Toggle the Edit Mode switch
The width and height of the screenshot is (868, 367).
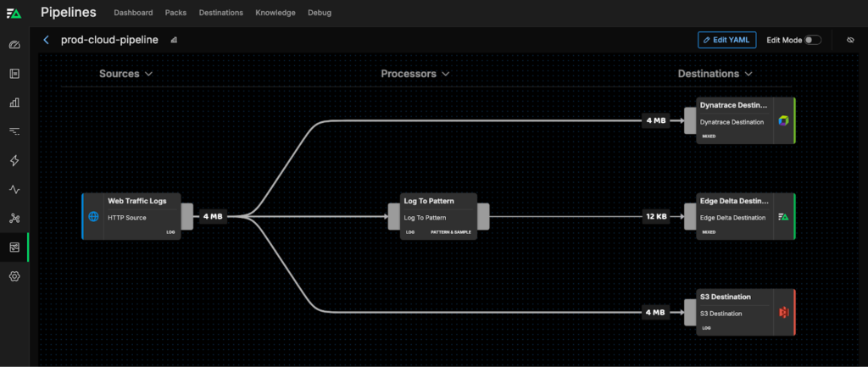click(x=812, y=40)
